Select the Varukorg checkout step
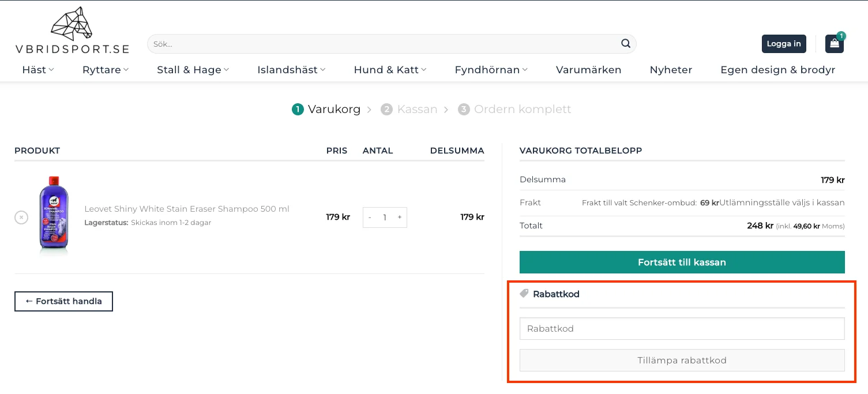Screen dimensions: 868x394 tap(326, 109)
